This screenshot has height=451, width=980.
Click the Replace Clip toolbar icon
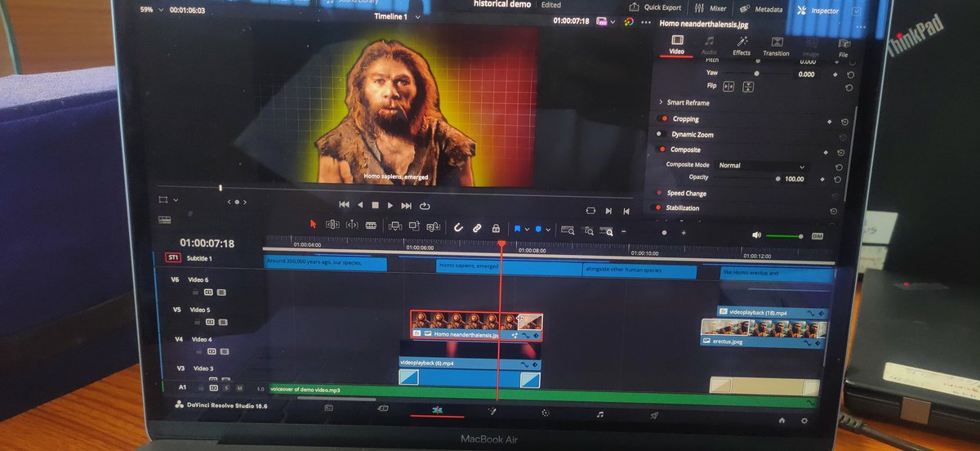pyautogui.click(x=434, y=227)
